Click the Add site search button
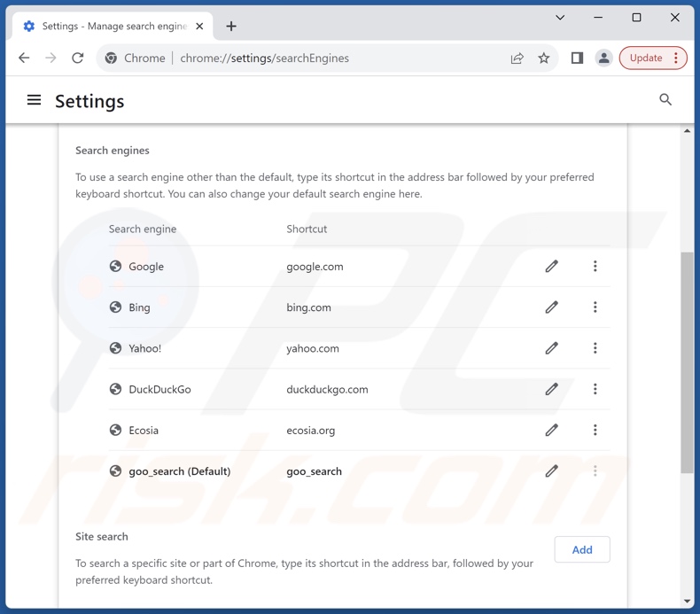700x614 pixels. tap(581, 549)
